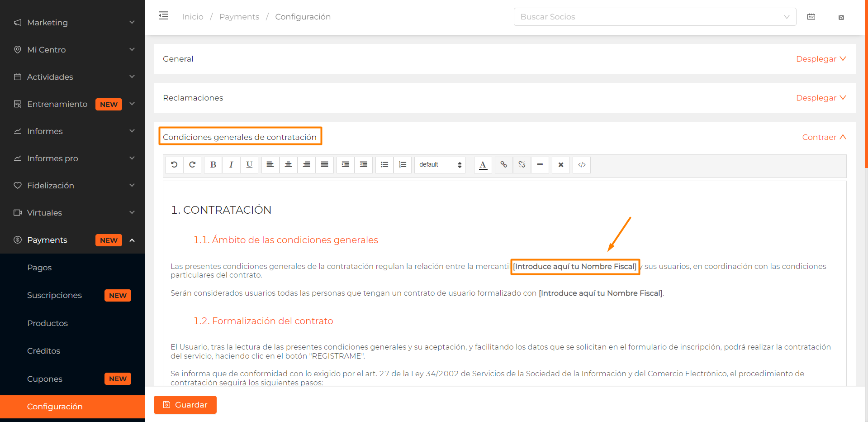Expand the Mi Centro sidebar menu
The height and width of the screenshot is (422, 868).
pyautogui.click(x=72, y=49)
